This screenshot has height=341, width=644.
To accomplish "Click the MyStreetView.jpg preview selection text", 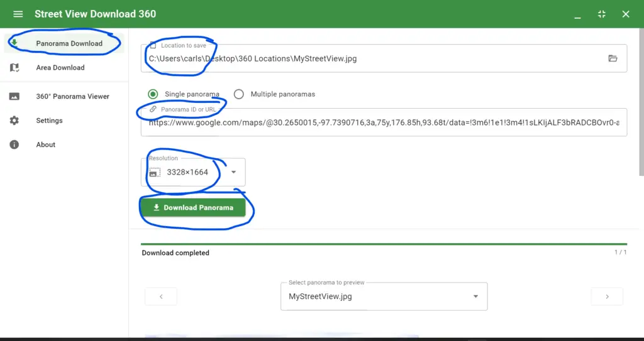I will click(x=320, y=296).
